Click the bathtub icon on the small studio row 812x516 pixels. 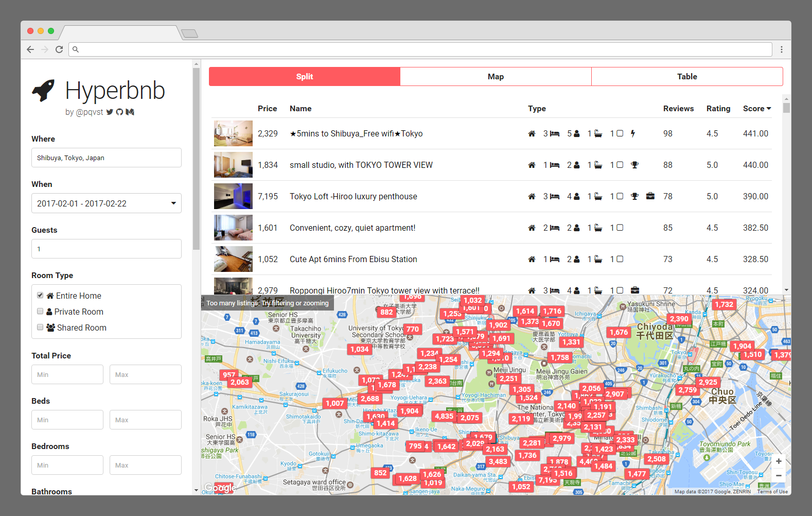point(598,165)
